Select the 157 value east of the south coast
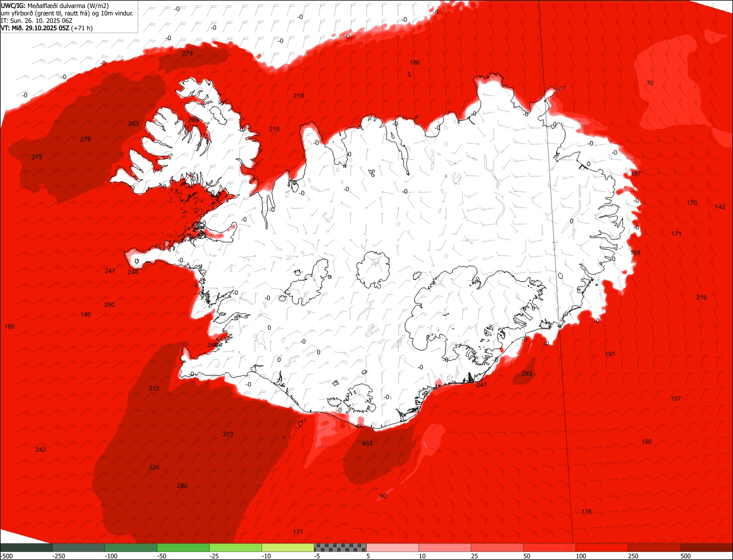 676,399
